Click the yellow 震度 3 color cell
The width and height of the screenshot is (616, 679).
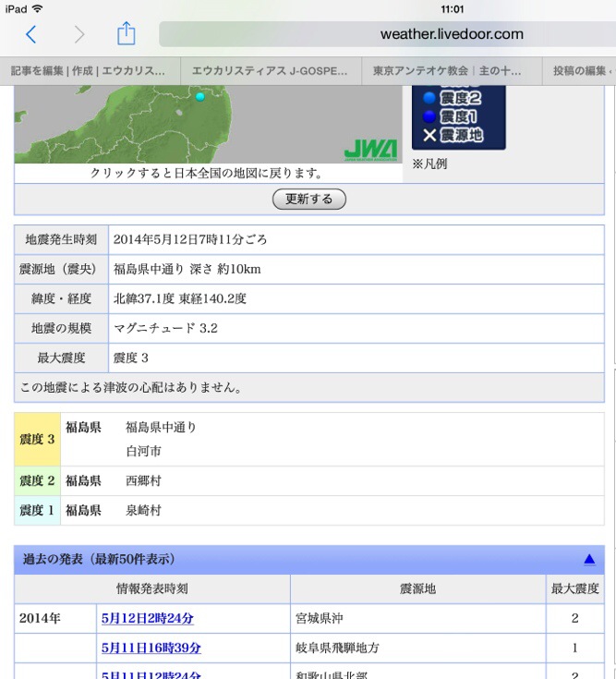click(x=37, y=439)
